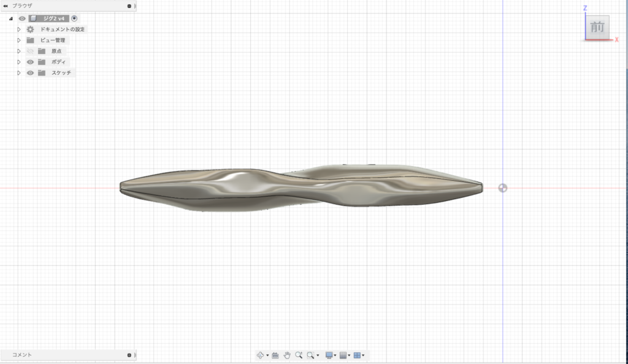Expand the スケッチ folder

[x=19, y=73]
